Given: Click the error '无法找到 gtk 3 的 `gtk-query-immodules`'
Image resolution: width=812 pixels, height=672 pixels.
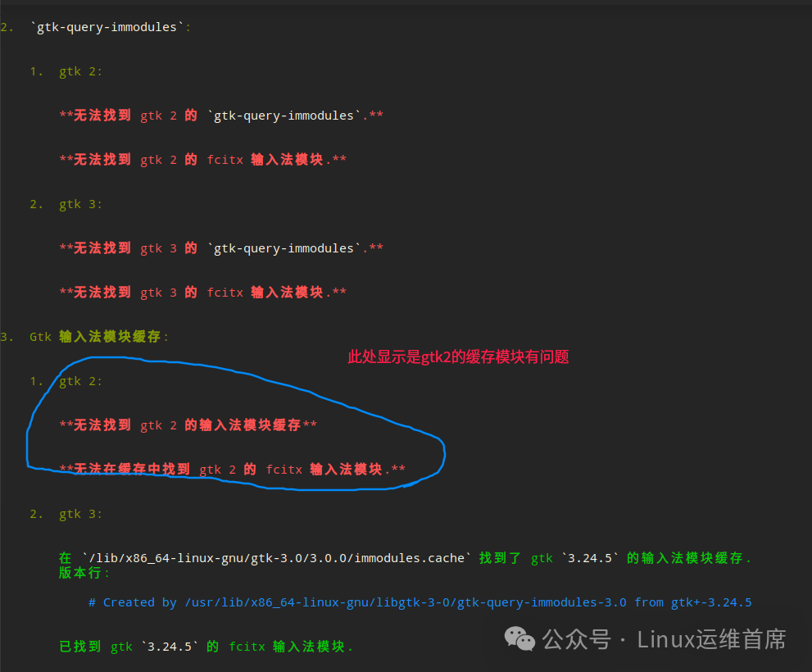Looking at the screenshot, I should [221, 247].
